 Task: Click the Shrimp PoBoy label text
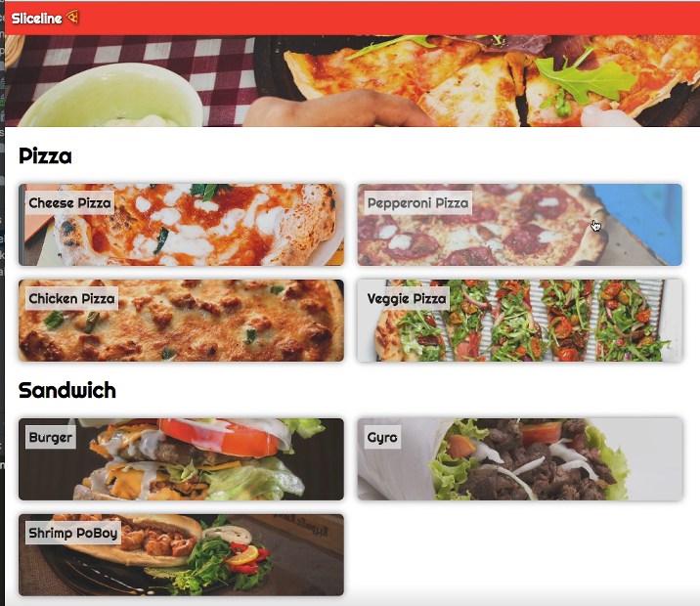click(x=72, y=533)
